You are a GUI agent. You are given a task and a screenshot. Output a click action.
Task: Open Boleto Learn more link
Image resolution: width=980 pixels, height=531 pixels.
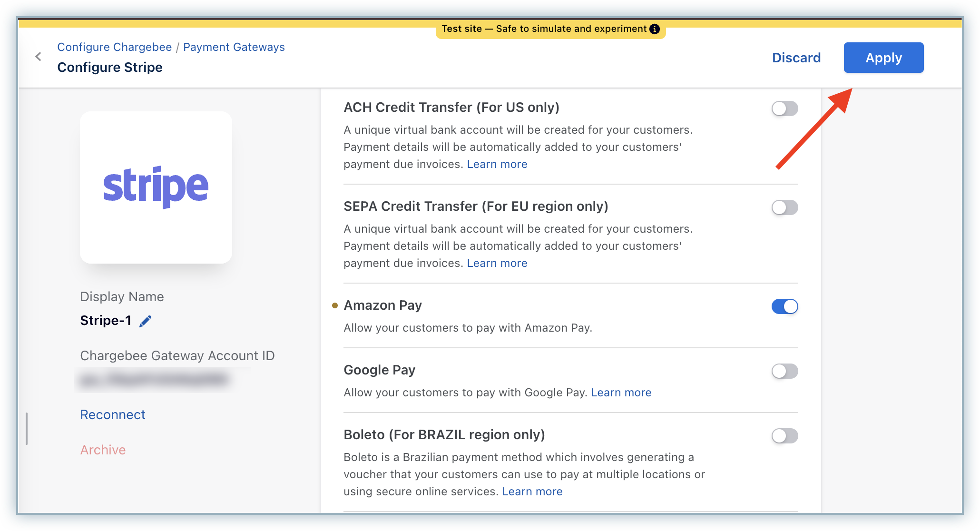coord(532,492)
